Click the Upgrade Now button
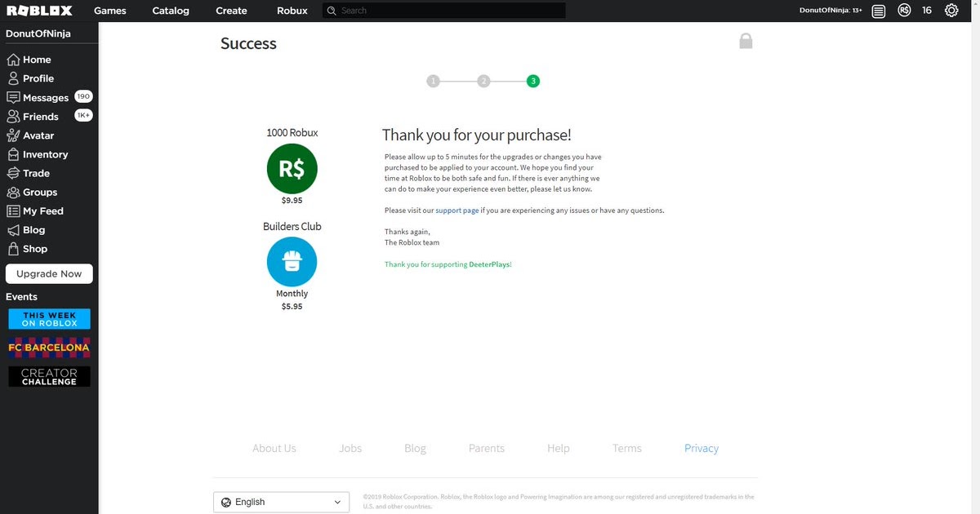Viewport: 980px width, 514px height. click(49, 274)
